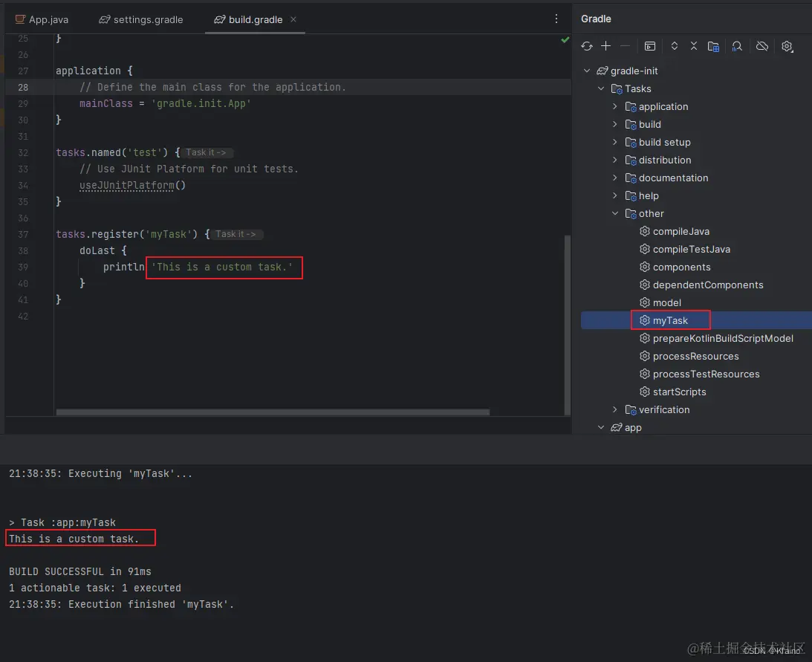
Task: Click the editor vertical scrollbar thumb
Action: coord(567,325)
